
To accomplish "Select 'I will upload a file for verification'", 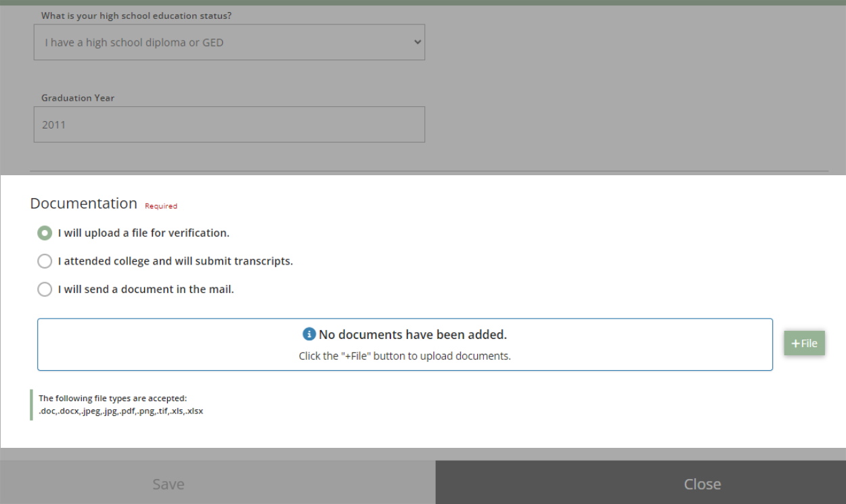I will point(45,231).
